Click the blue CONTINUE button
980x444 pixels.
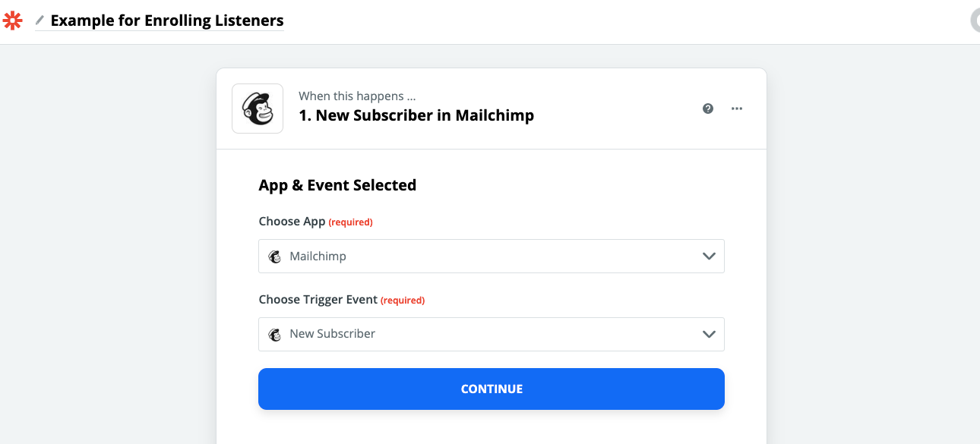(492, 389)
